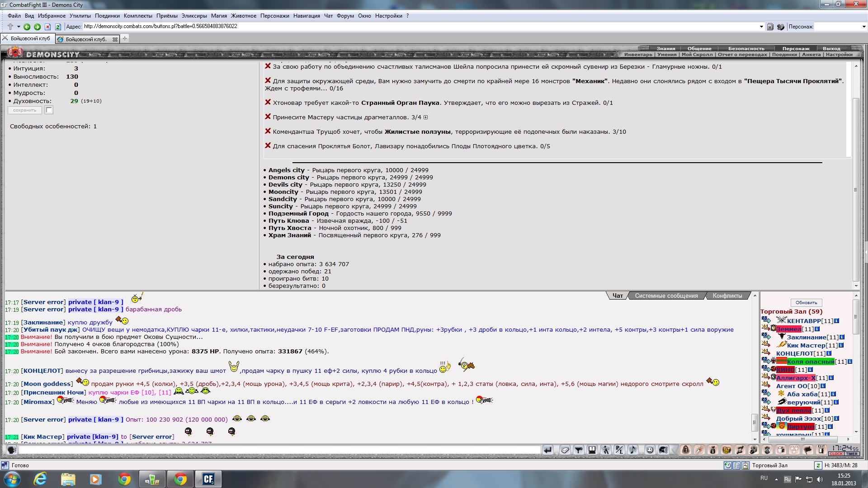Open Internet Explorer from taskbar
The height and width of the screenshot is (488, 868).
pyautogui.click(x=40, y=479)
